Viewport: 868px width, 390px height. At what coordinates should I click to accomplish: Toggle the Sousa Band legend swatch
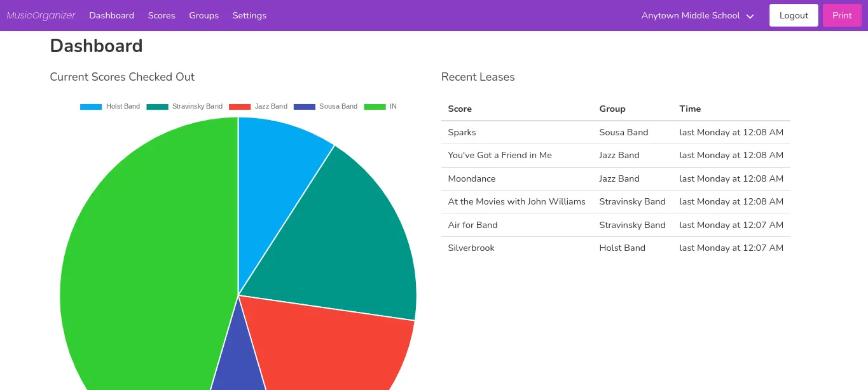point(305,107)
